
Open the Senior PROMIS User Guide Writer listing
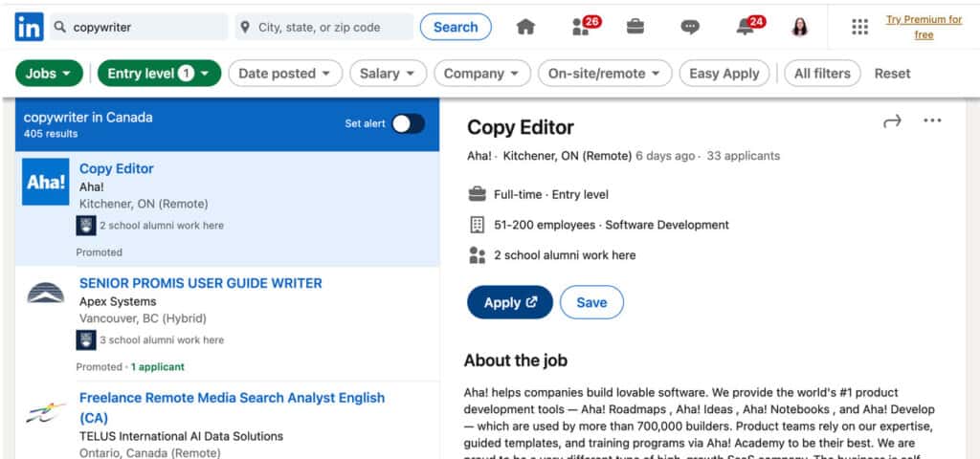tap(200, 283)
